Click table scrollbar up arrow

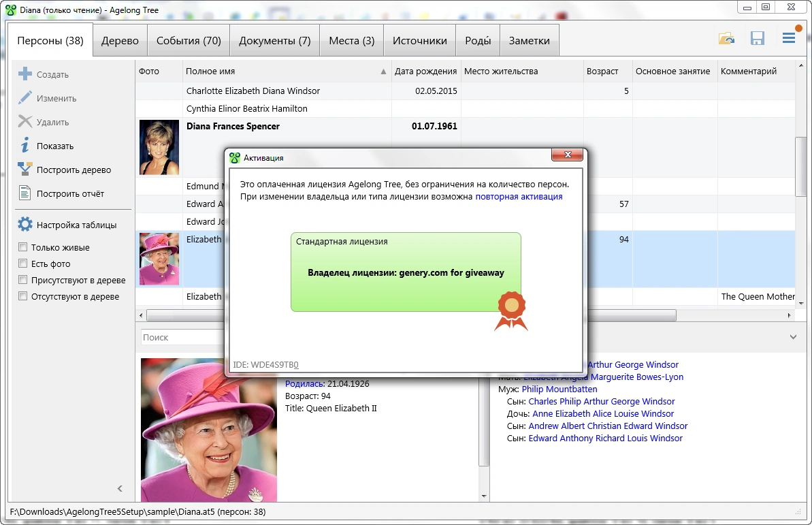[801, 66]
